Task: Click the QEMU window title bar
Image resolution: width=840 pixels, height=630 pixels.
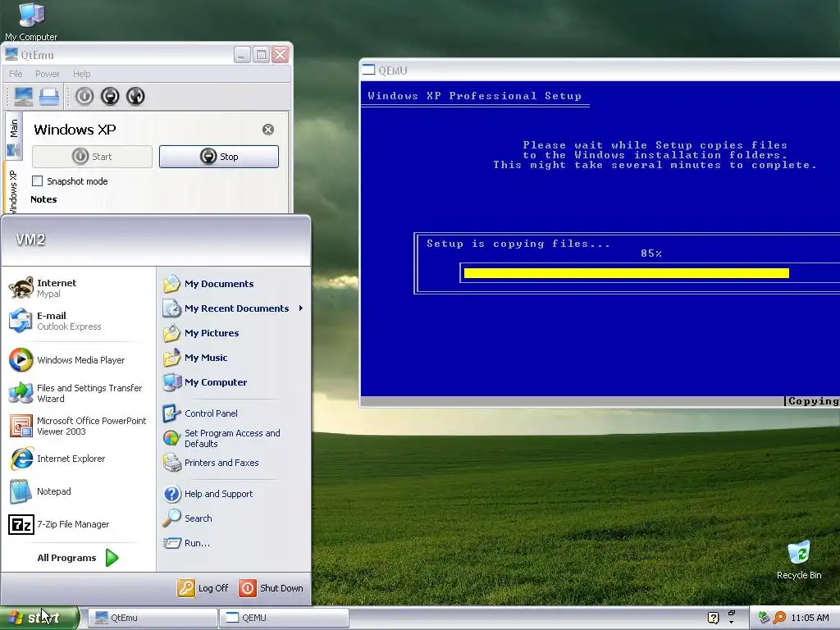Action: (600, 71)
